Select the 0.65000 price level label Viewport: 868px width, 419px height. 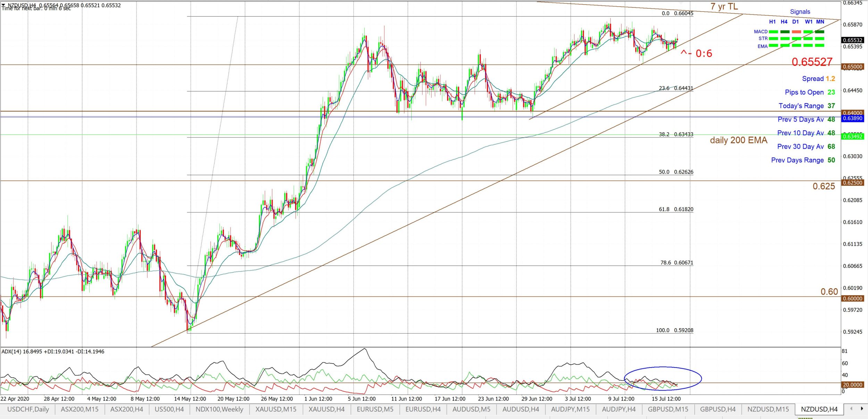[853, 67]
